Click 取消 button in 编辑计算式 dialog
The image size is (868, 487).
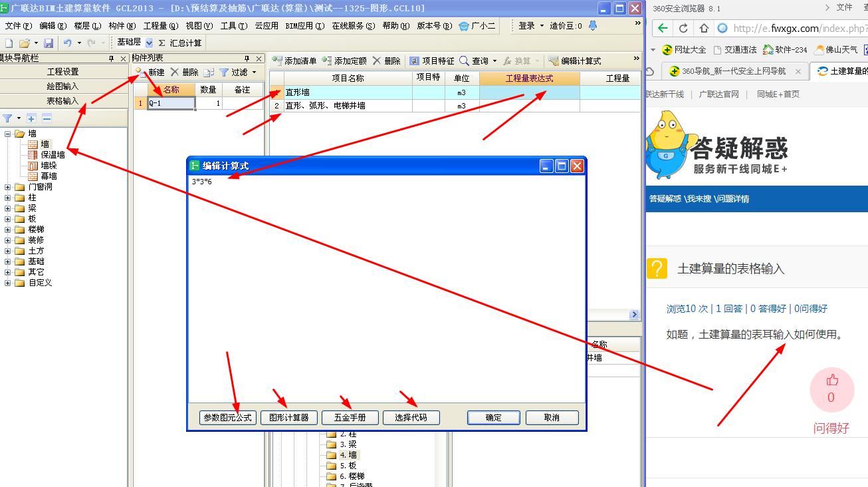(552, 418)
